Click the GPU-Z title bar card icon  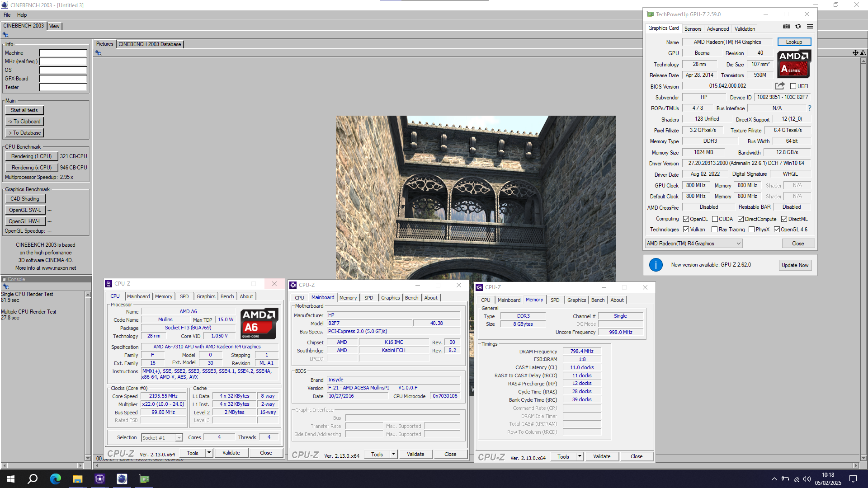(650, 14)
